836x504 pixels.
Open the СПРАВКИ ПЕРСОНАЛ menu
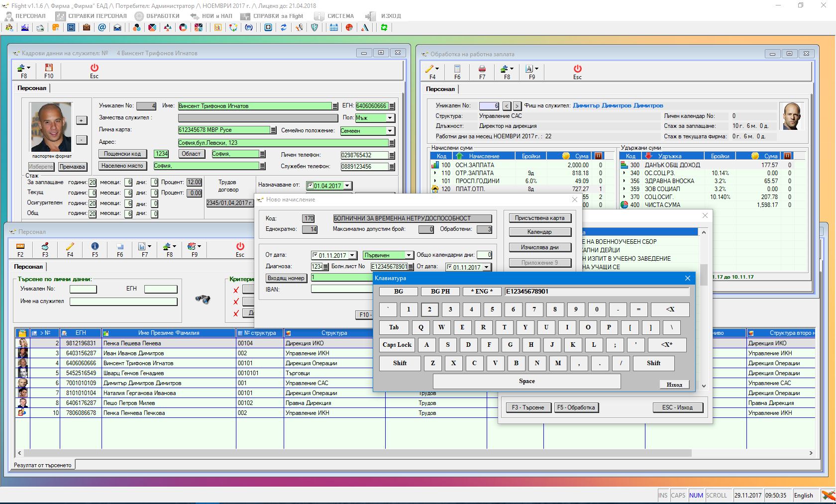(x=92, y=16)
